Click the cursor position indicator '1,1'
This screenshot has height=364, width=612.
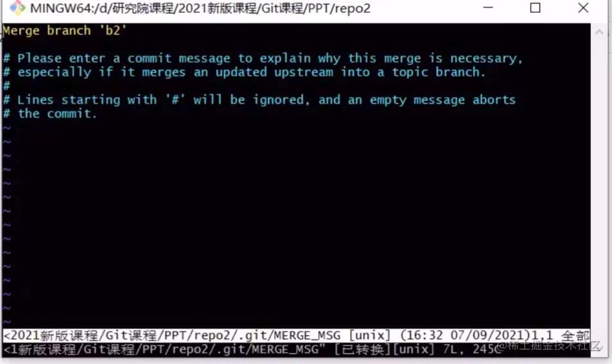(x=542, y=335)
